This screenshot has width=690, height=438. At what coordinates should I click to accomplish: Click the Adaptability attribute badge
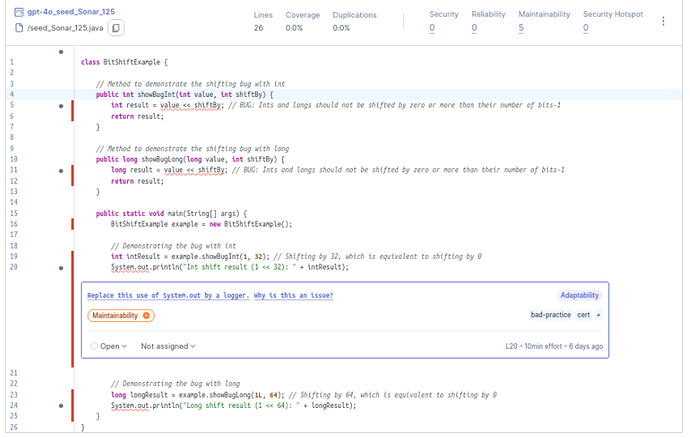point(580,295)
